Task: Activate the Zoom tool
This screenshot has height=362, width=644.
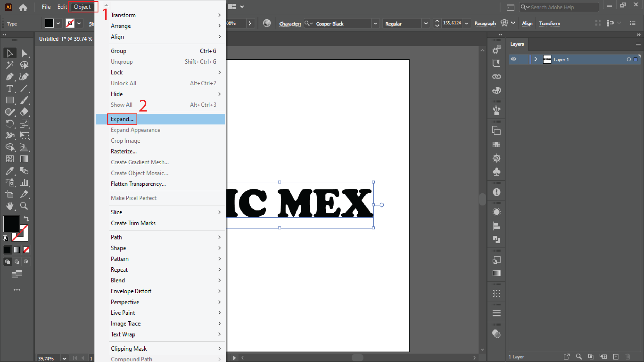Action: click(x=24, y=206)
